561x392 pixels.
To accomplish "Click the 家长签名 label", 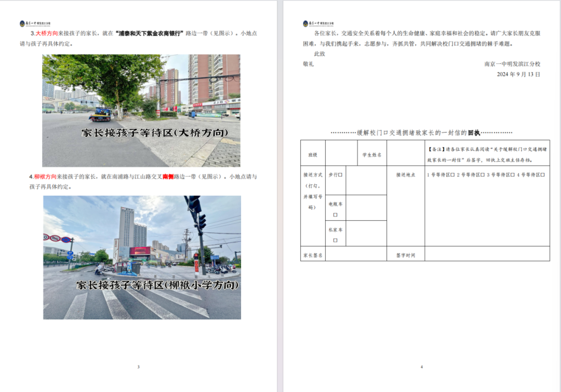I will click(x=313, y=255).
